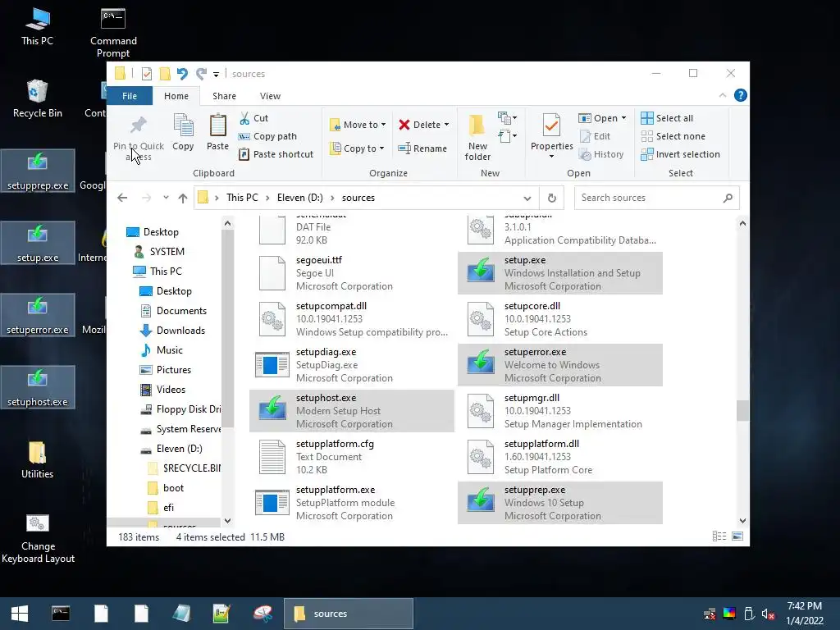Click the Rename button
The image size is (840, 630).
point(422,148)
